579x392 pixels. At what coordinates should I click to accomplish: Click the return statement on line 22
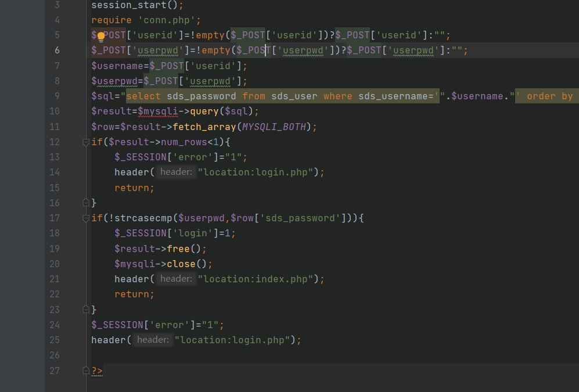coord(131,294)
